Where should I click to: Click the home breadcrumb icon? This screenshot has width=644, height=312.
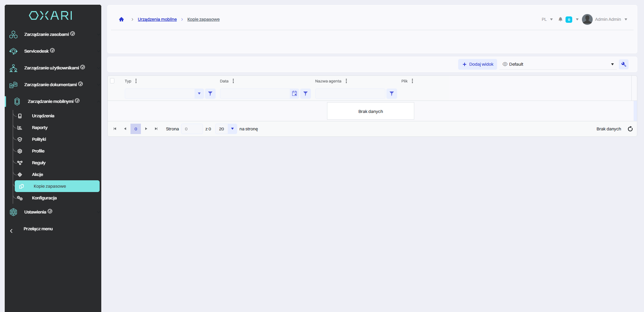tap(121, 19)
